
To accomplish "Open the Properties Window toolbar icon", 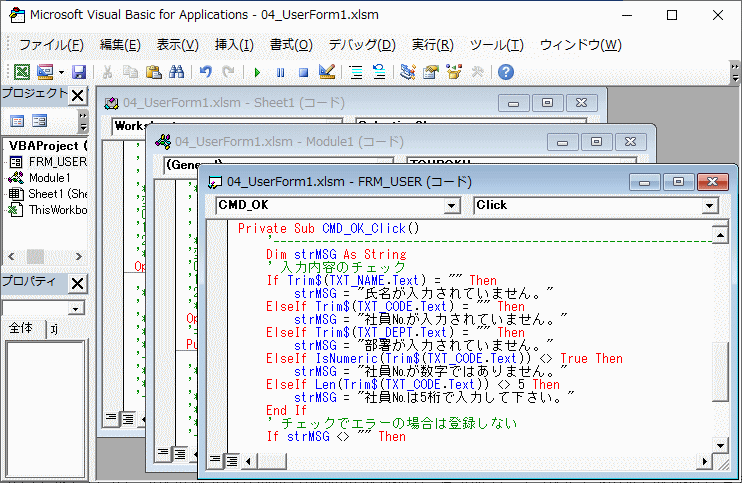I will [431, 72].
